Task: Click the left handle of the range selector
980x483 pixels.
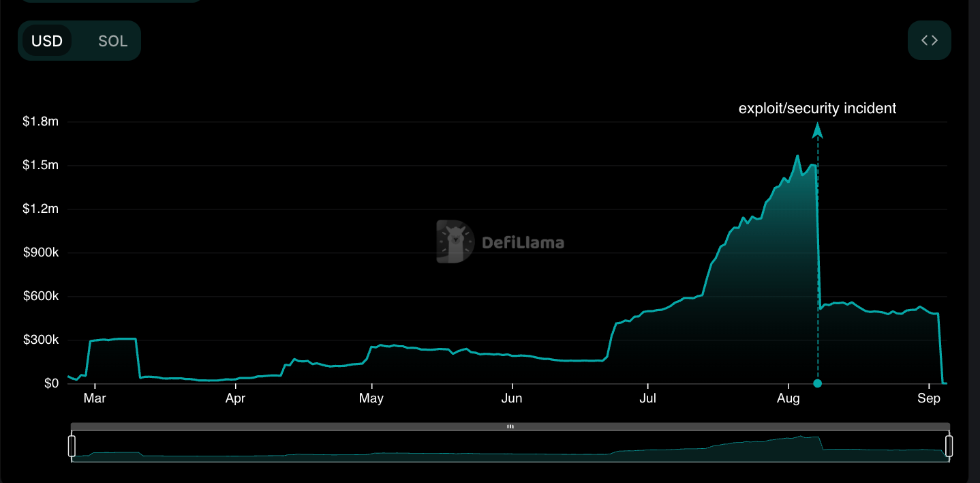Action: (72, 445)
